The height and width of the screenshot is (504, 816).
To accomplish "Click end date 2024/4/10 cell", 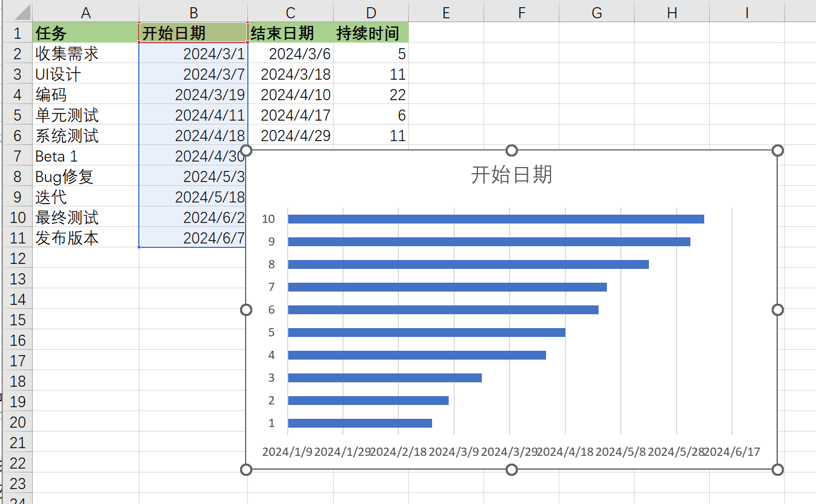I will pyautogui.click(x=290, y=94).
